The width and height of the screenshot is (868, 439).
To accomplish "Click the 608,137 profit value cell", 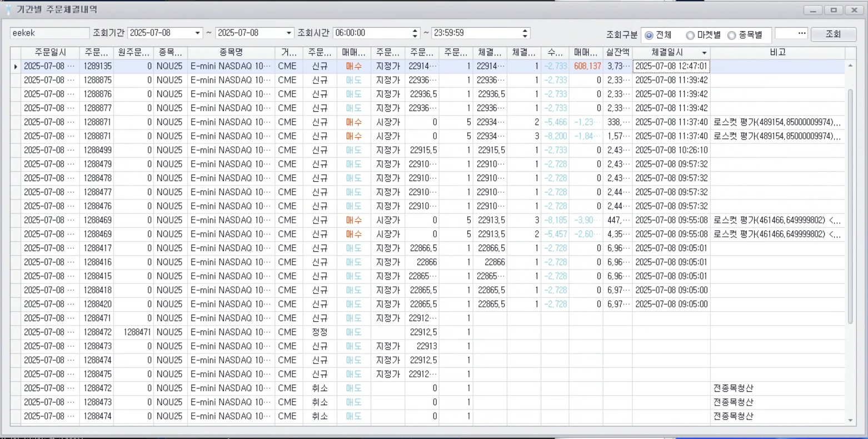I will tap(586, 66).
